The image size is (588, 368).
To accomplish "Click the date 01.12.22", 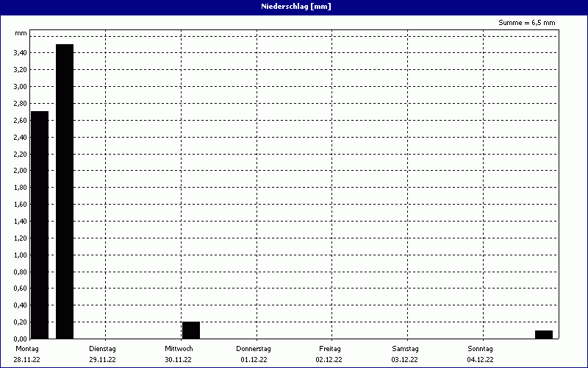I will 254,359.
